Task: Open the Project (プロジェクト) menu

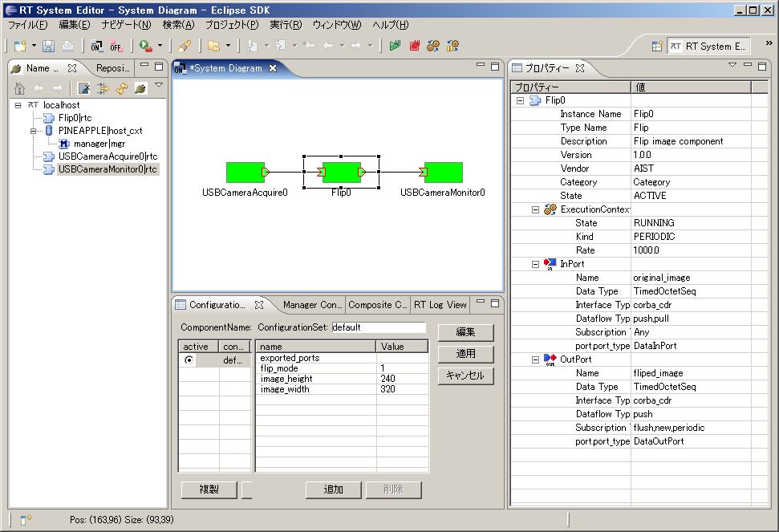Action: (x=232, y=25)
